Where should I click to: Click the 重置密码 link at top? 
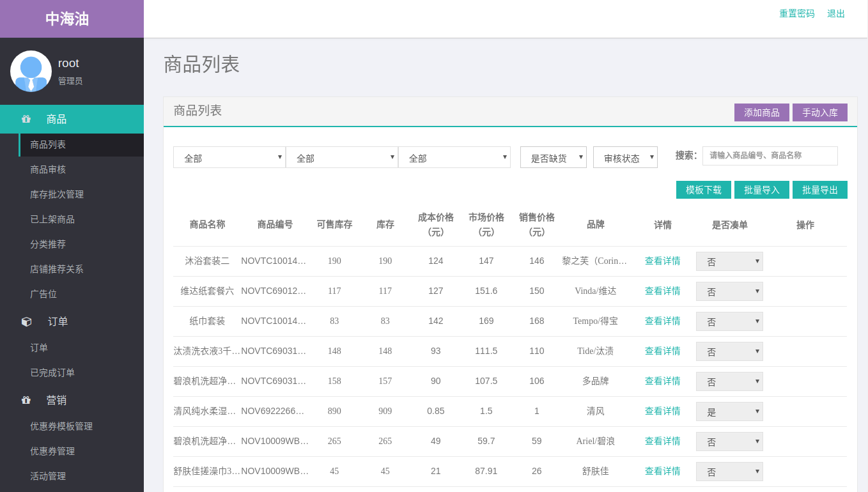pos(797,13)
